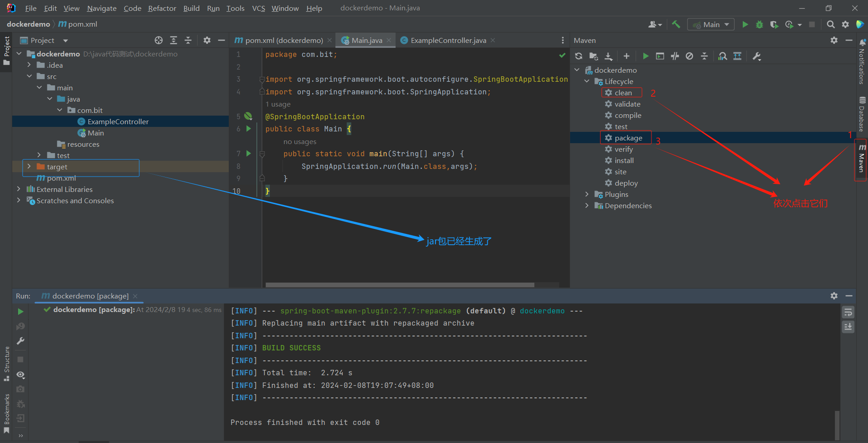Image resolution: width=868 pixels, height=443 pixels.
Task: Add Maven project with plus icon
Action: (x=626, y=56)
